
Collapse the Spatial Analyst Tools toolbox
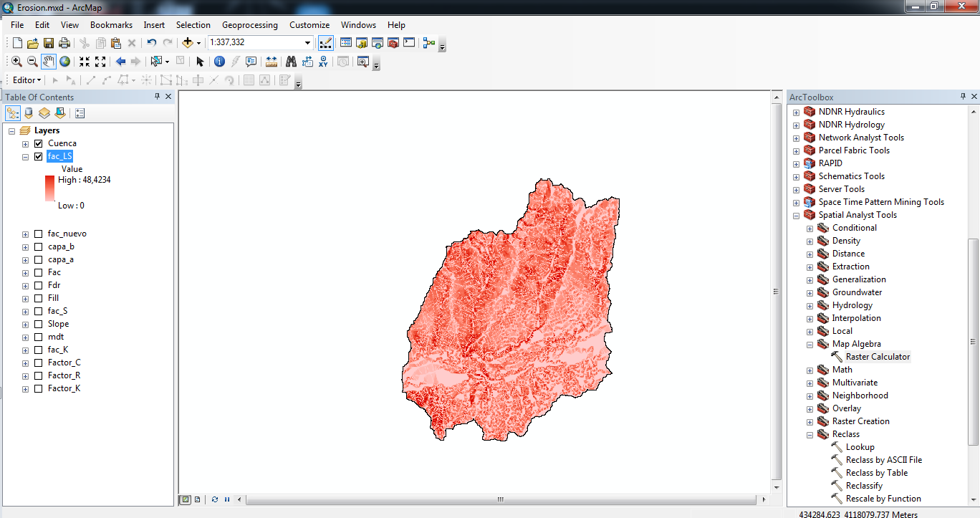(x=796, y=215)
